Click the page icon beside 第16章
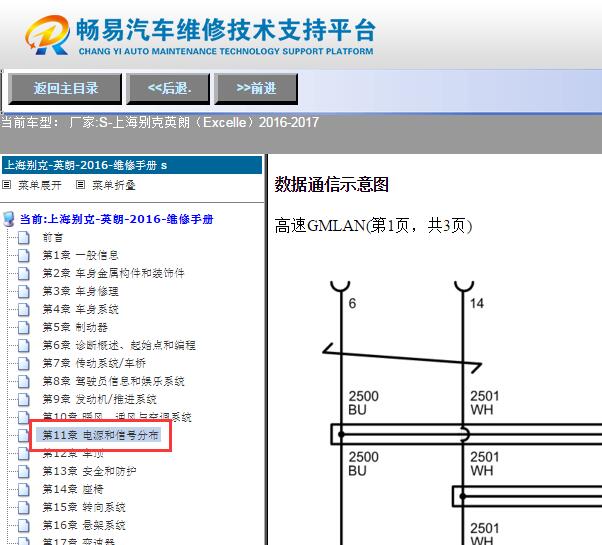Viewport: 602px width, 545px height. 23,525
